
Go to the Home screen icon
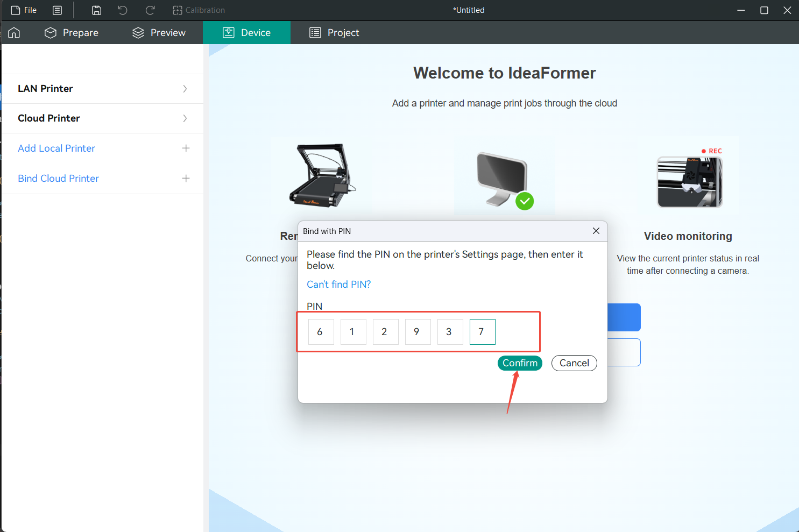point(14,33)
